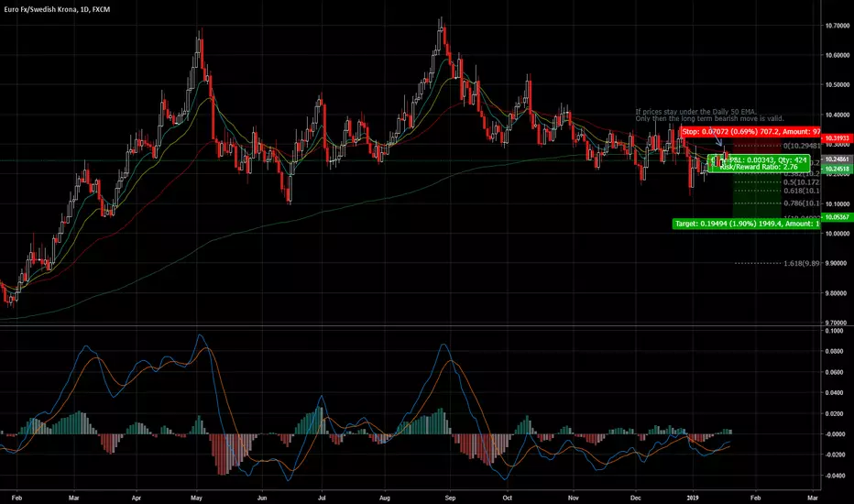854x504 pixels.
Task: Click the May label on time axis
Action: [x=195, y=495]
